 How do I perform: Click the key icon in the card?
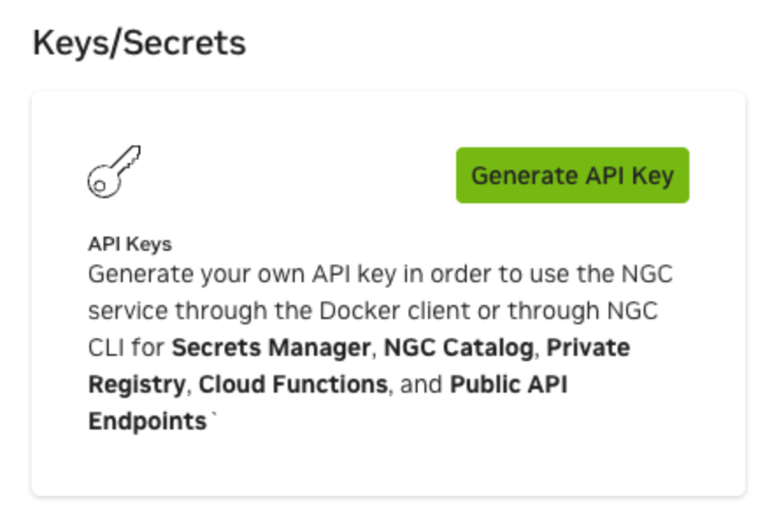tap(114, 171)
